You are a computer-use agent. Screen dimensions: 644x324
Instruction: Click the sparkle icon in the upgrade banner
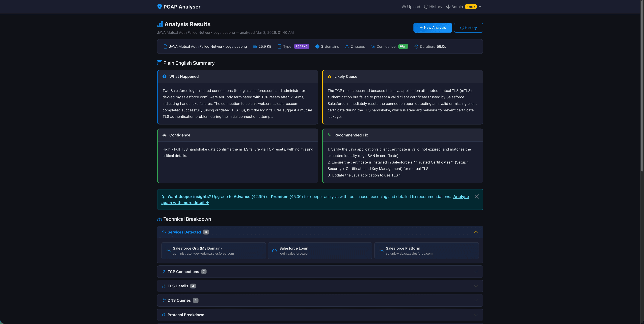click(163, 196)
